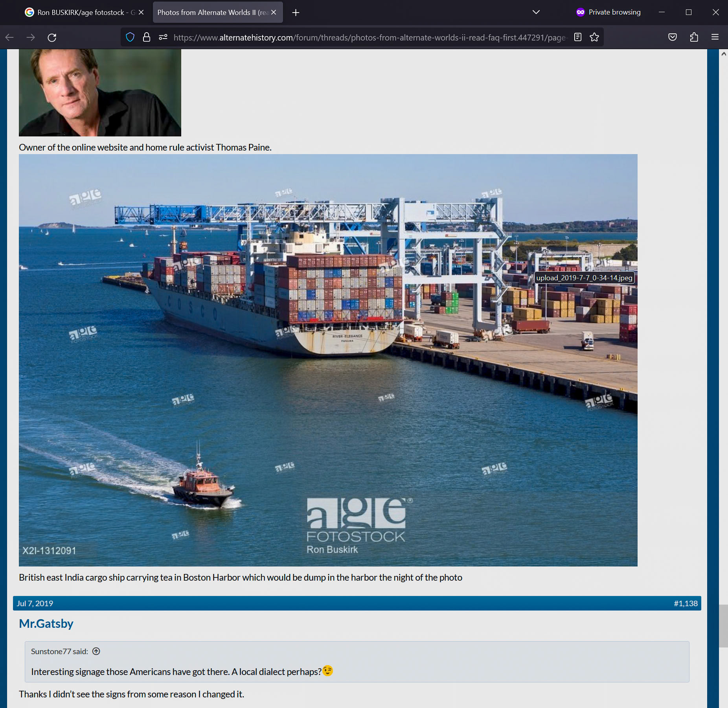Expand the list all tabs dropdown

pos(536,12)
